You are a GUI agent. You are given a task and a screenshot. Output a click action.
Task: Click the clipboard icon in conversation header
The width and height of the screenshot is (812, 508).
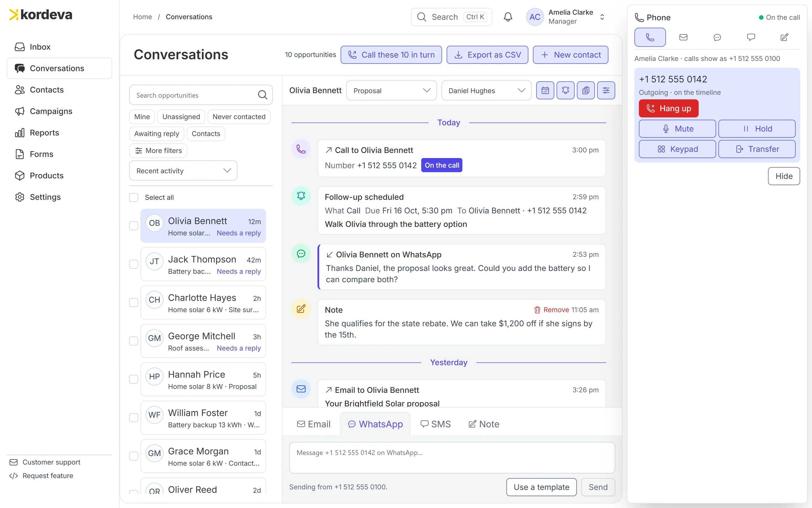click(586, 90)
